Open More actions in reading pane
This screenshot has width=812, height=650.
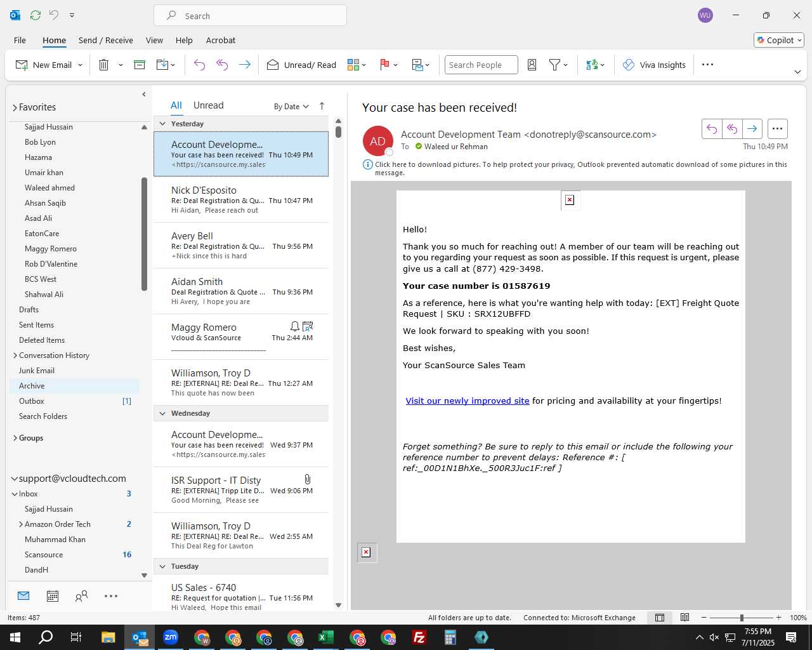click(778, 129)
